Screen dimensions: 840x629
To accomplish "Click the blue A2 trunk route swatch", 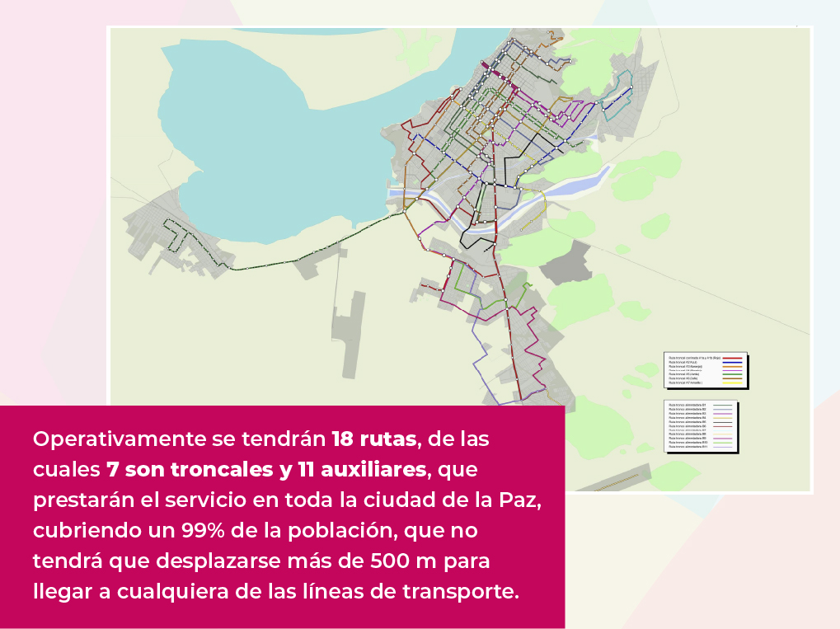I will (732, 362).
